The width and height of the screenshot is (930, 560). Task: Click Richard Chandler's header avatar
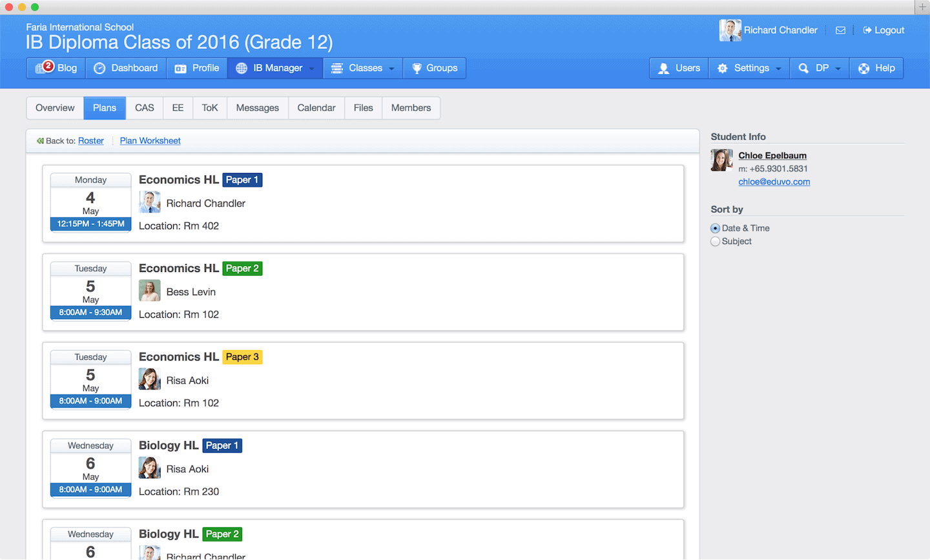(730, 30)
